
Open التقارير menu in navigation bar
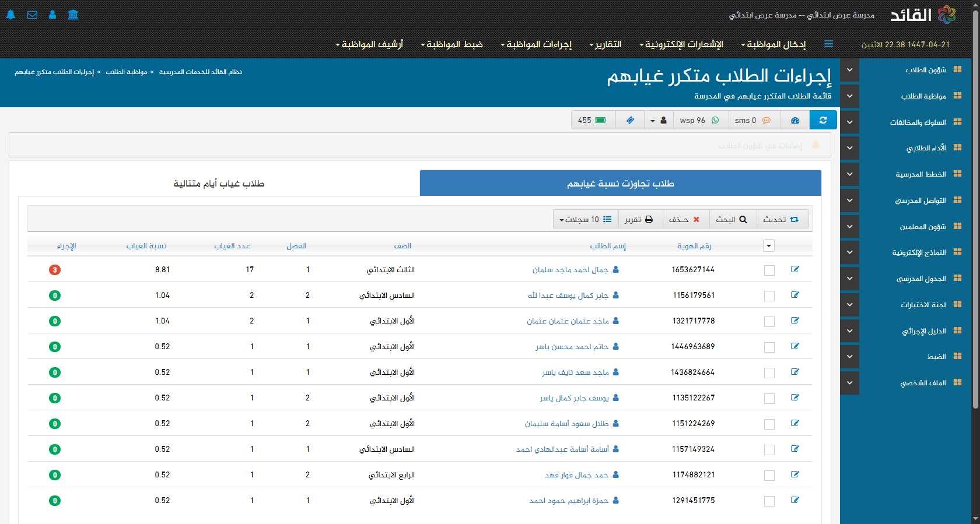pos(605,44)
